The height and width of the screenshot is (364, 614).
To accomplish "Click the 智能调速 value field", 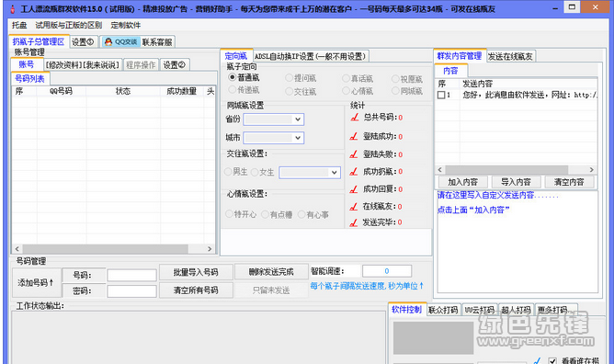I will (387, 271).
